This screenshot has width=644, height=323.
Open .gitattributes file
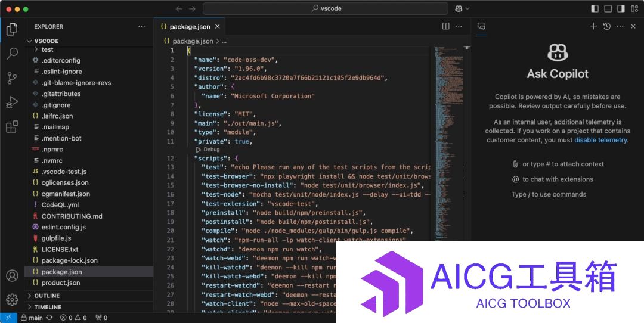pos(89,94)
